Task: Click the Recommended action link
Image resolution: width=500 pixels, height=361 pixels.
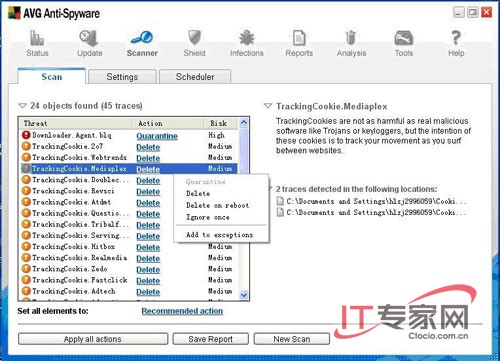Action: pyautogui.click(x=182, y=311)
